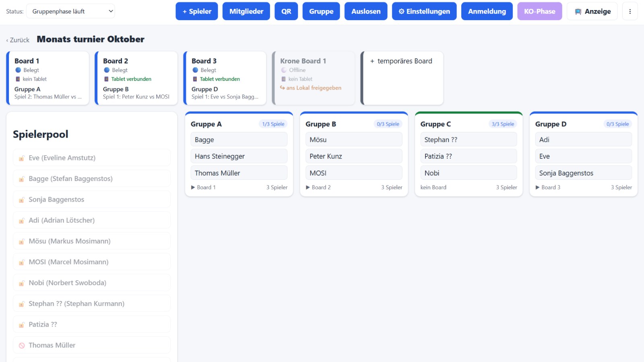The image size is (644, 362).
Task: Click the blue Belegt status dot on Board 1
Action: tap(18, 70)
